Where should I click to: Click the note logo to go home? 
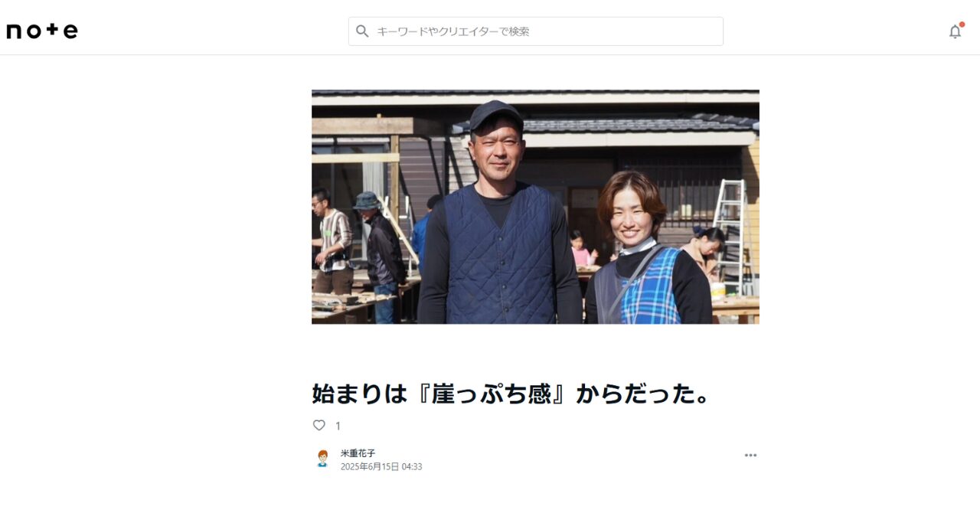42,31
